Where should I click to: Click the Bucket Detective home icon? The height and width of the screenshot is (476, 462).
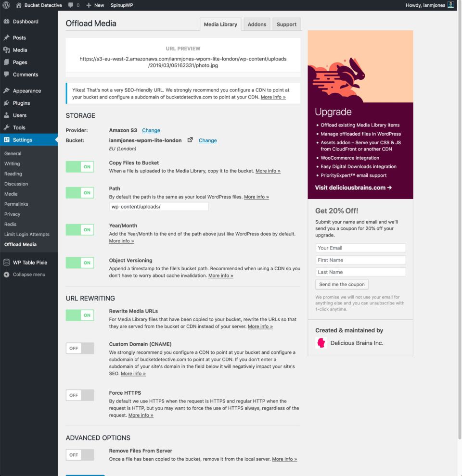coord(19,5)
